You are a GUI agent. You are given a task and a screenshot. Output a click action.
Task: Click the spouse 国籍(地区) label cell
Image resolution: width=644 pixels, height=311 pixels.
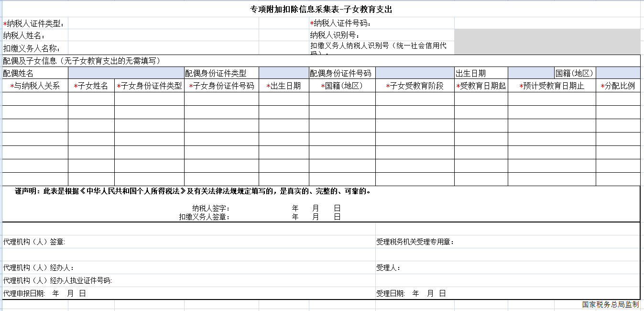click(575, 73)
